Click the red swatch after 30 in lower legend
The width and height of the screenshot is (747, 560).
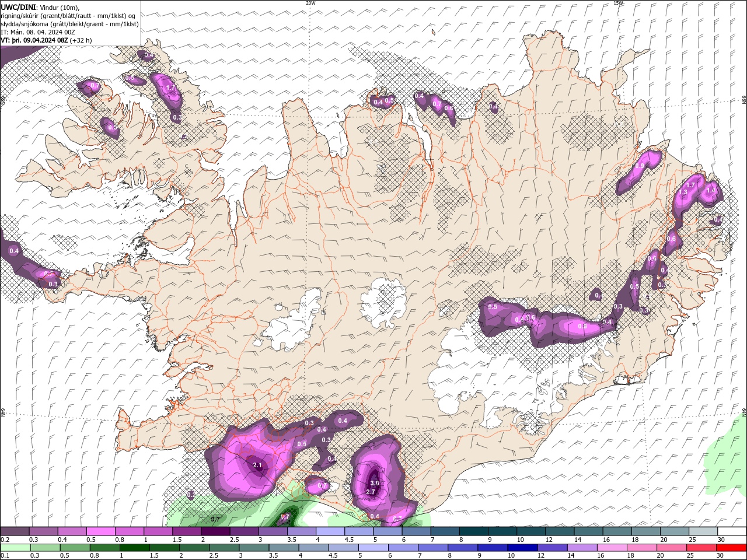point(731,548)
